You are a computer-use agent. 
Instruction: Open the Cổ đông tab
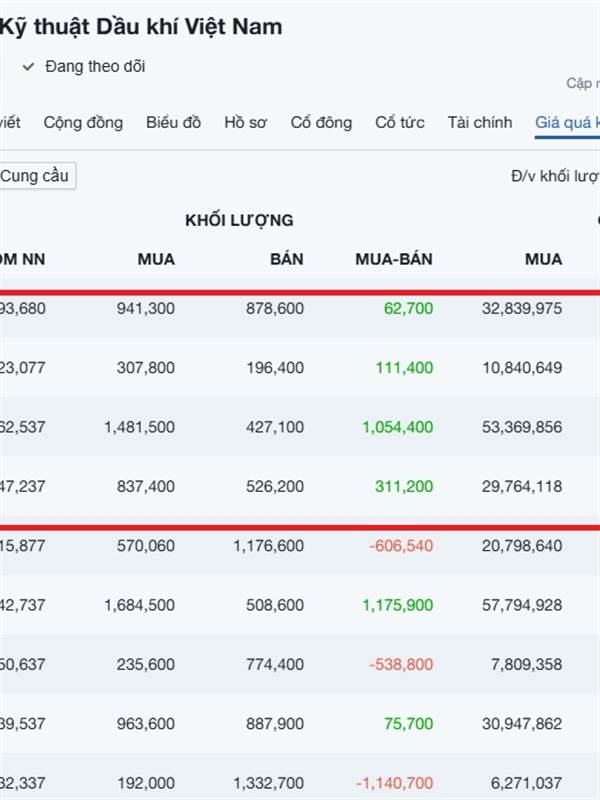(321, 122)
